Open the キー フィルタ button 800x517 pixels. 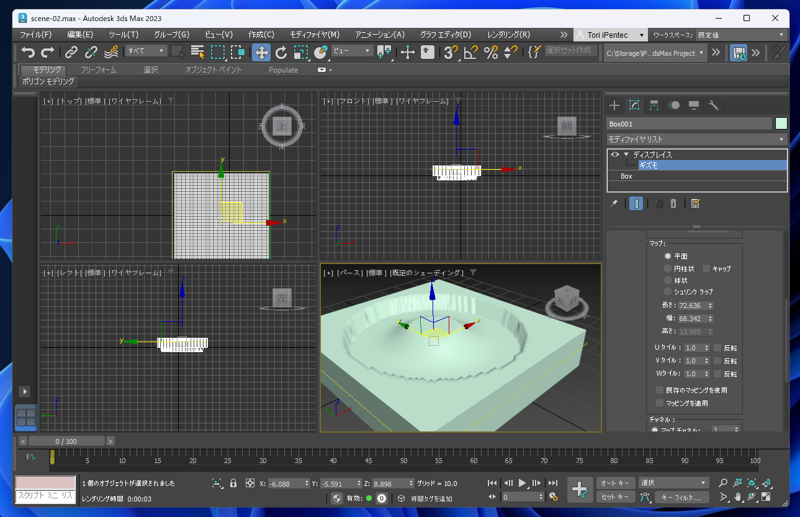point(681,497)
